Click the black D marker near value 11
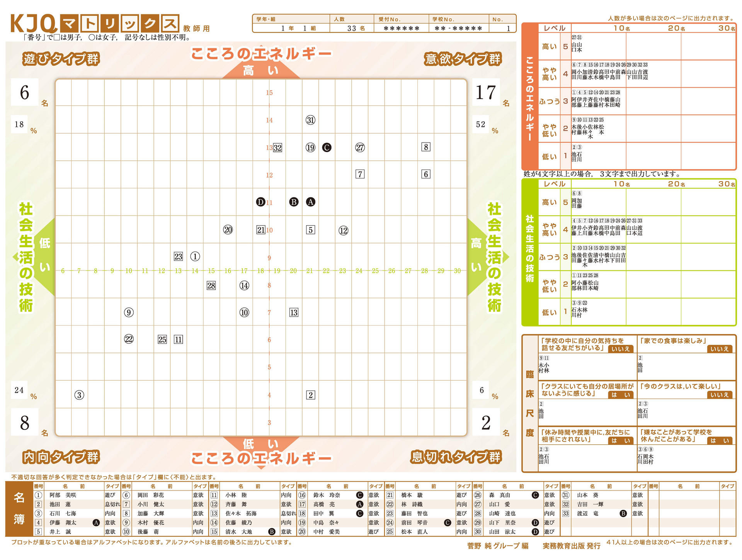The width and height of the screenshot is (742, 560). pyautogui.click(x=260, y=202)
